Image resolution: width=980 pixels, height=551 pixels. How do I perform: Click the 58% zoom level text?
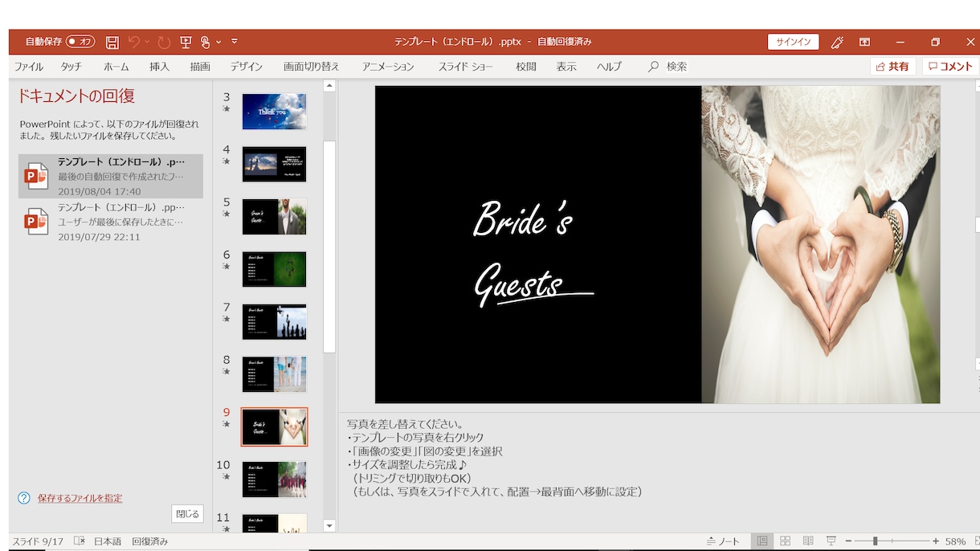[956, 541]
